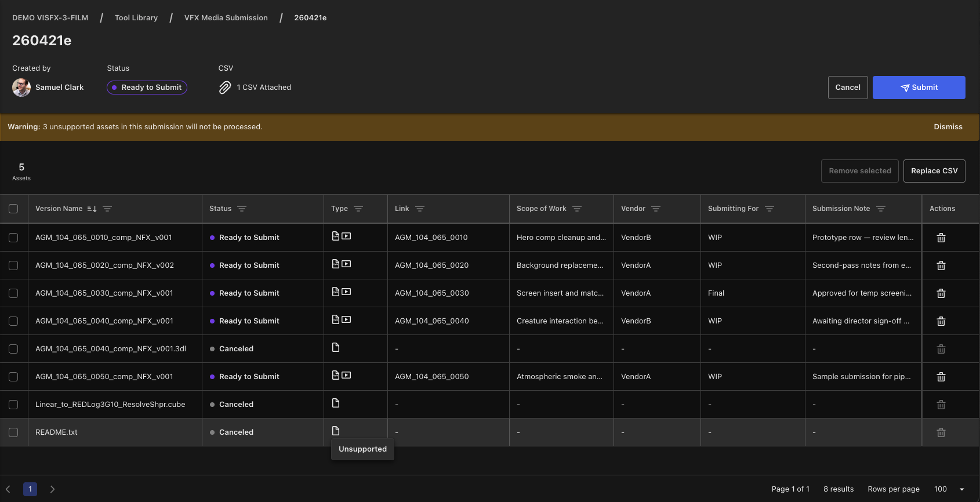The width and height of the screenshot is (980, 502).
Task: Open the Status column filter icon
Action: point(242,209)
